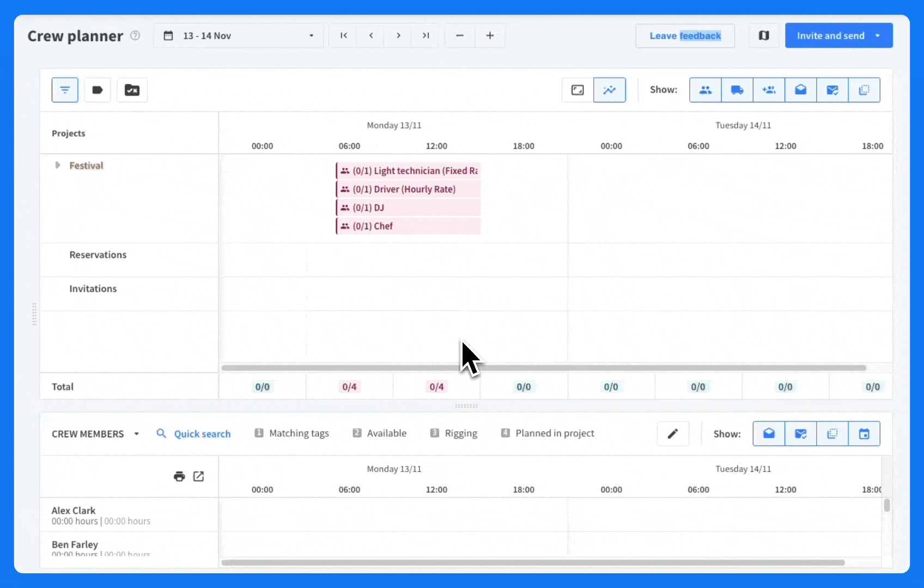Go to next period arrow
Screen dimensions: 924x588
coord(398,35)
